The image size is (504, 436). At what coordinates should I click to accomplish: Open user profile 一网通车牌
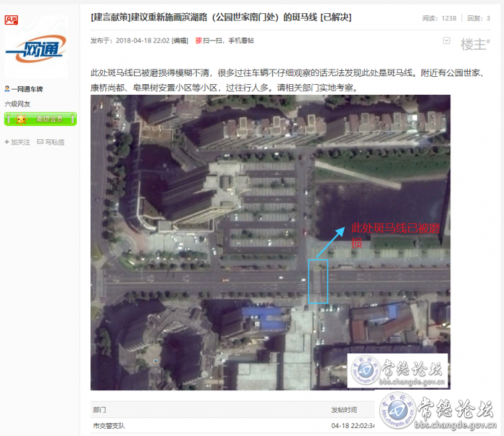(x=27, y=89)
